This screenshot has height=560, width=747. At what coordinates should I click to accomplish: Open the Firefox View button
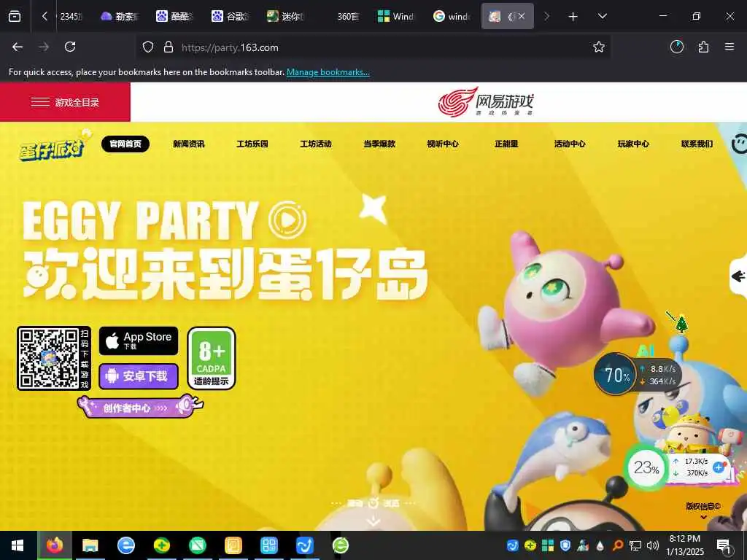click(15, 16)
